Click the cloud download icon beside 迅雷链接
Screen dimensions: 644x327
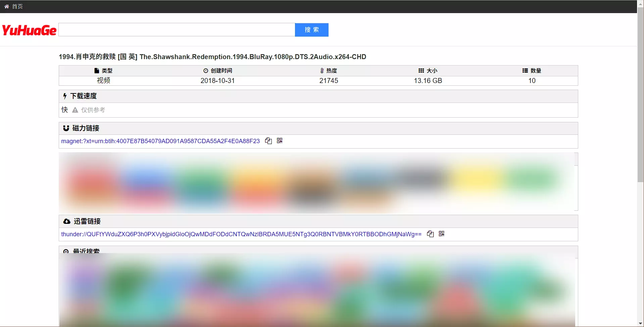click(67, 221)
